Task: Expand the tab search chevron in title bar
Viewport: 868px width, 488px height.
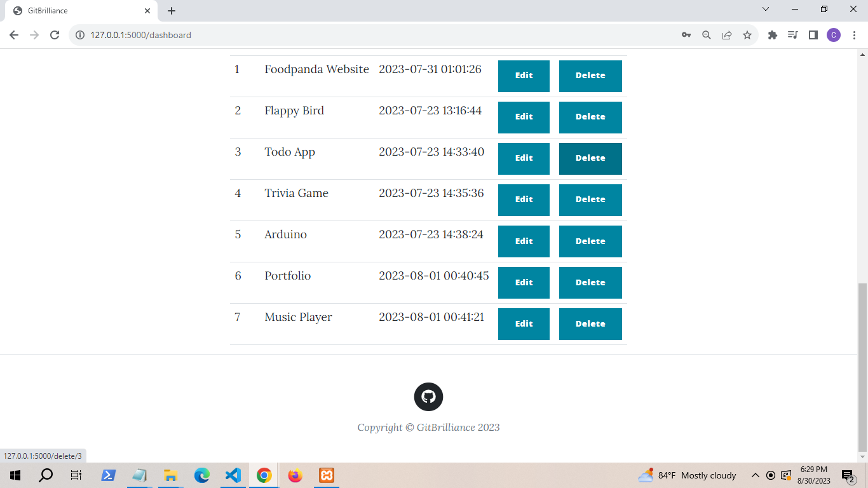Action: click(x=766, y=10)
